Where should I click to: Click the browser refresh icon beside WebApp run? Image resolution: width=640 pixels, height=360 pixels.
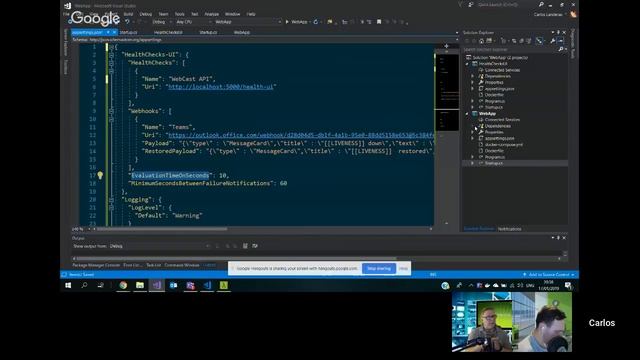pyautogui.click(x=316, y=22)
